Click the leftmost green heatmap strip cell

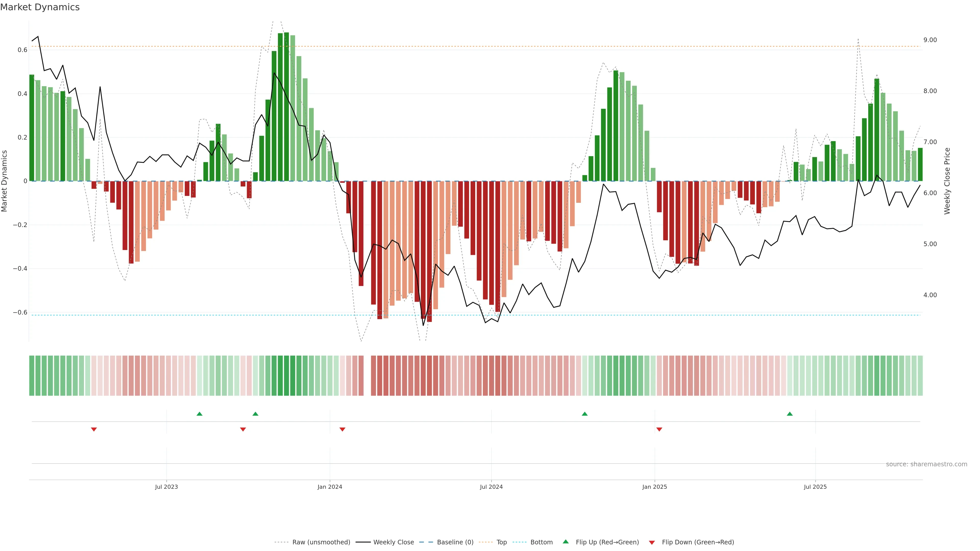(x=32, y=376)
